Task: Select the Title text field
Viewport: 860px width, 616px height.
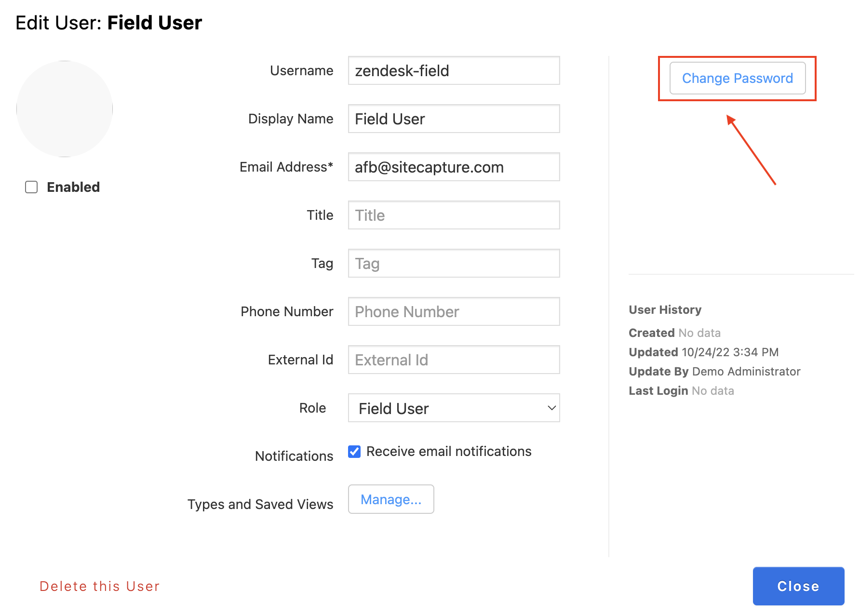Action: tap(454, 215)
